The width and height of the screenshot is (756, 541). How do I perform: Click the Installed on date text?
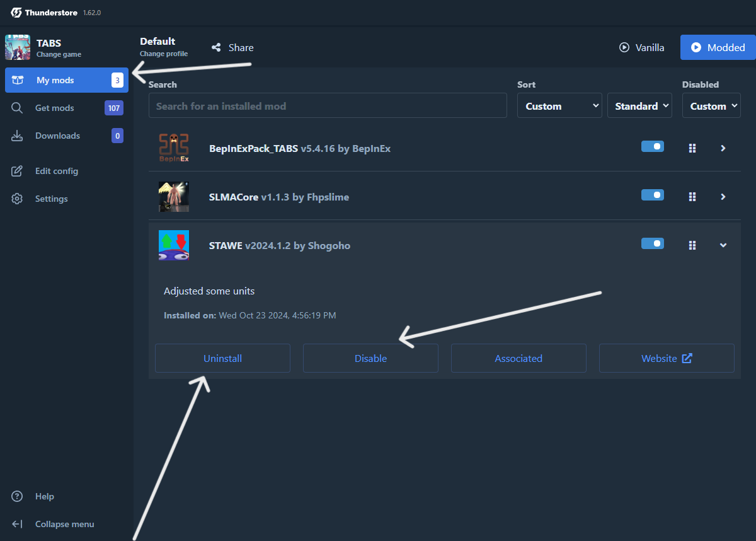[x=250, y=315]
